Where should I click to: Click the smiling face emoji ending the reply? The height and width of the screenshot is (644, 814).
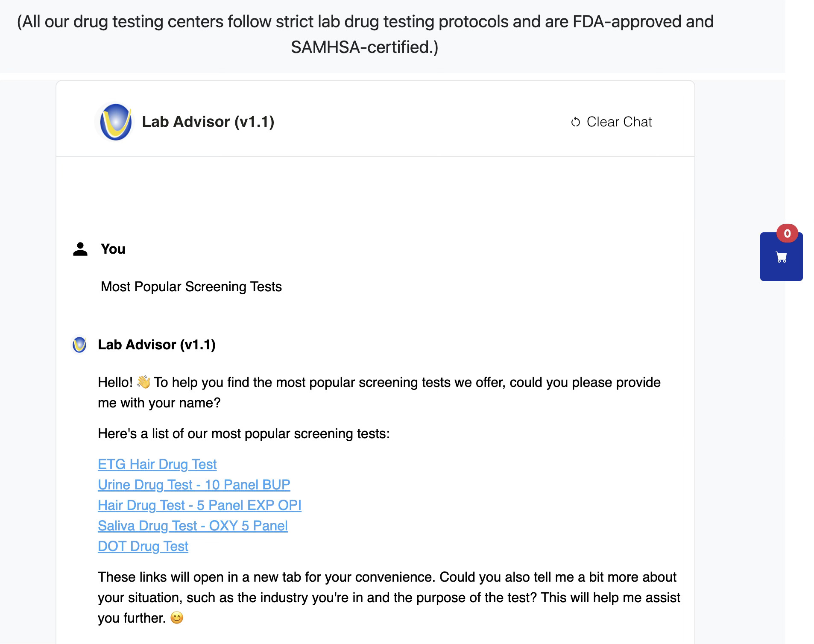click(x=176, y=618)
